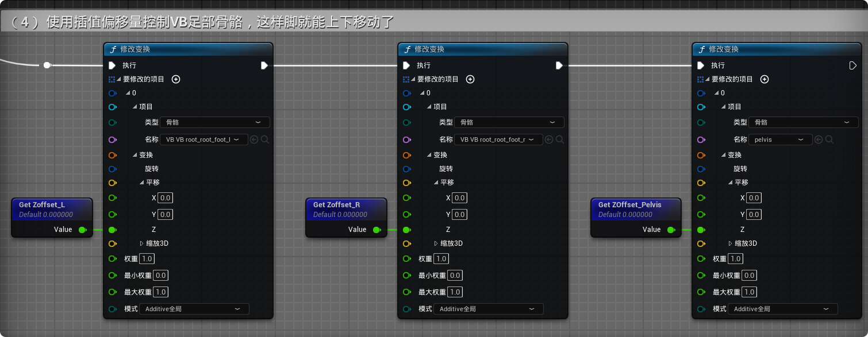Use selected item arrow next to pelvis name
The image size is (868, 337).
coord(818,140)
